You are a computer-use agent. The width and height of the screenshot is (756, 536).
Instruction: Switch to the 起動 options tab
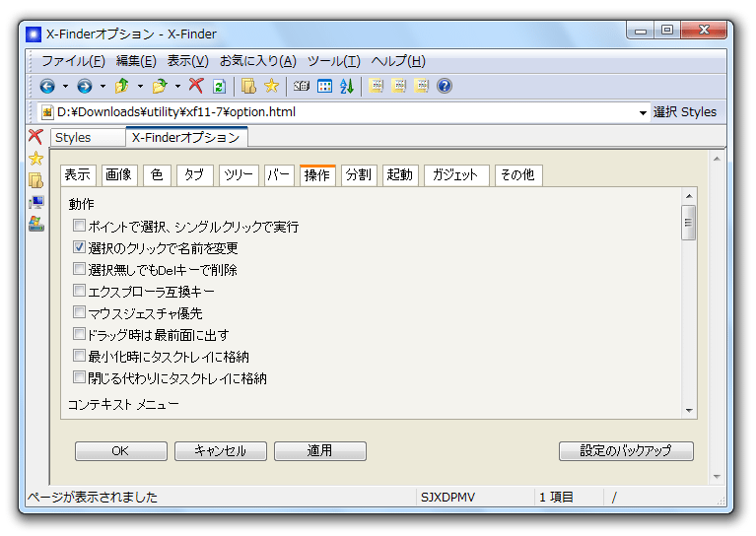coord(400,175)
